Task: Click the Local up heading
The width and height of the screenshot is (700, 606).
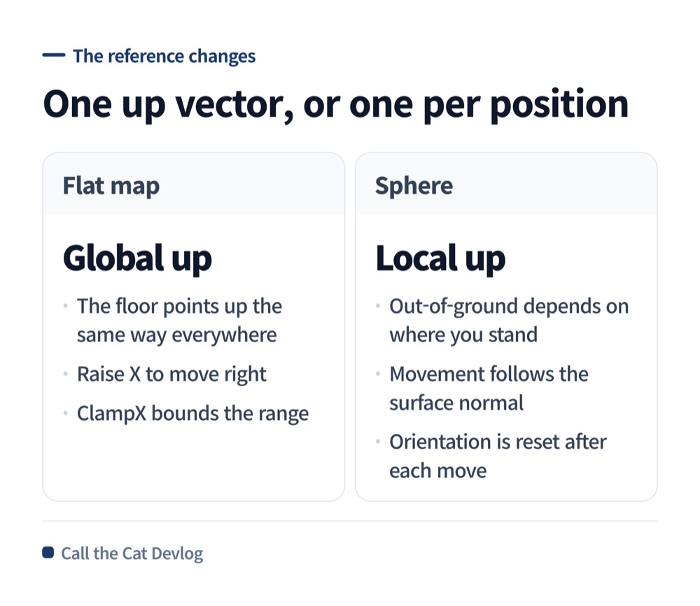Action: [440, 258]
